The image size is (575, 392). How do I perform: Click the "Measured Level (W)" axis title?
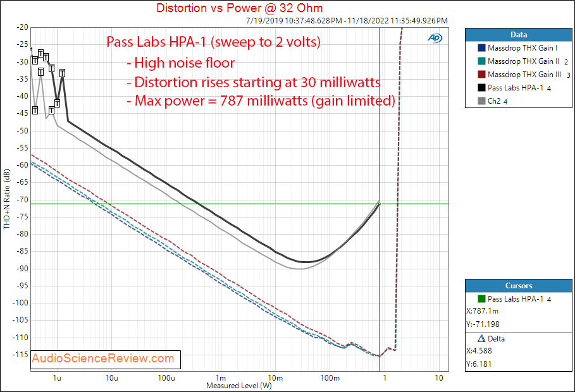tap(239, 386)
